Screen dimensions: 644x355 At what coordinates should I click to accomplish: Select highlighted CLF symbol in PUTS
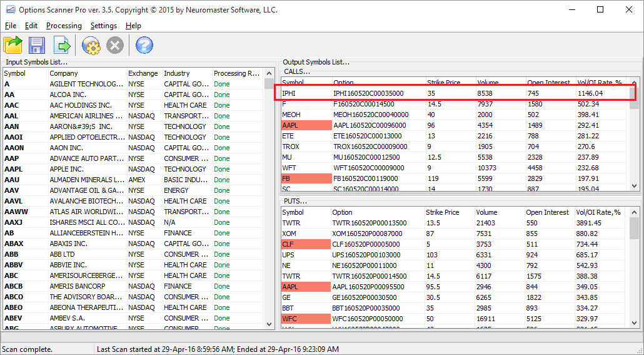click(x=306, y=244)
